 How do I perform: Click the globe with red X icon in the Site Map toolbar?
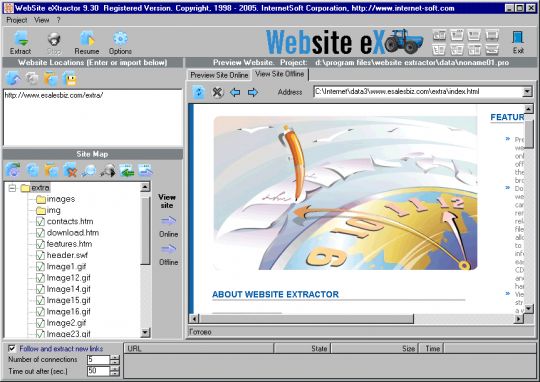tap(70, 170)
